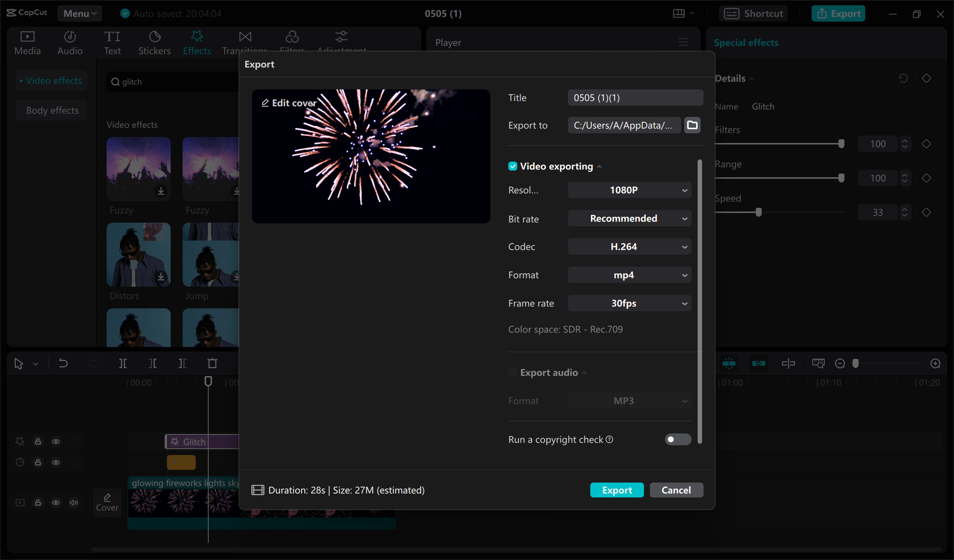Screen dimensions: 954x560
Task: Click the folder icon next to Export to
Action: (x=692, y=125)
